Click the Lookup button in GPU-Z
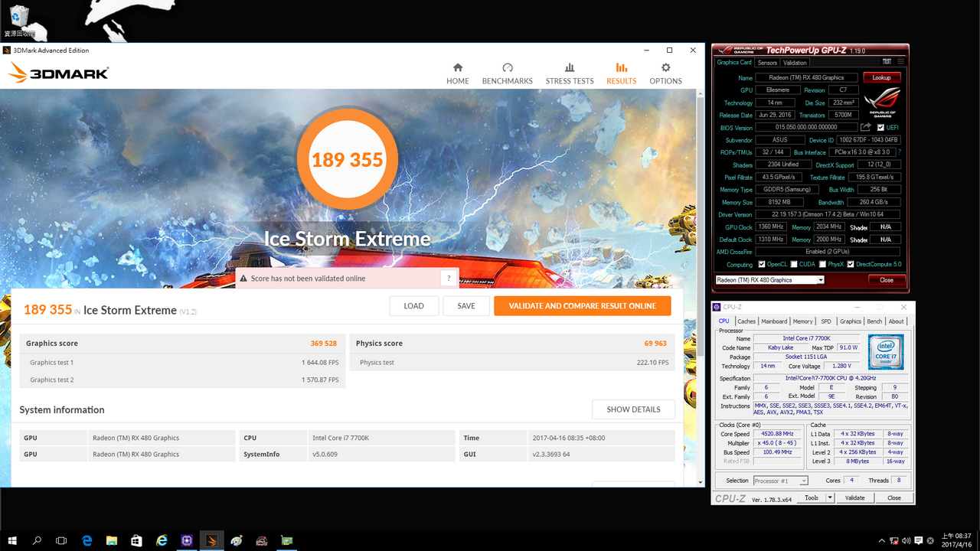Image resolution: width=980 pixels, height=551 pixels. [x=882, y=77]
